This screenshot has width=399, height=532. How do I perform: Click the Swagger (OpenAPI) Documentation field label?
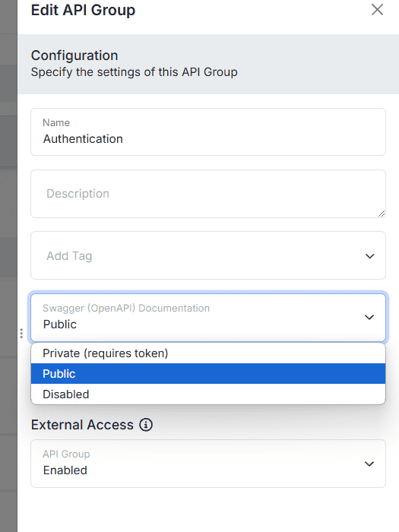126,308
